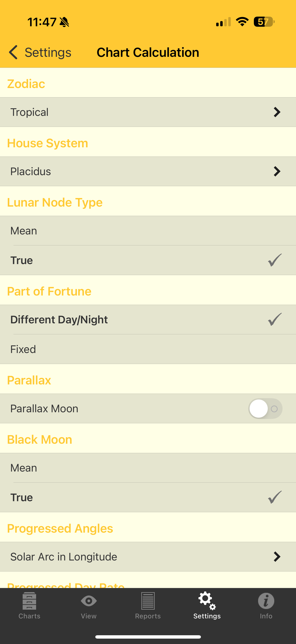The height and width of the screenshot is (644, 296).
Task: Switch to the Reports tab label
Action: click(148, 616)
